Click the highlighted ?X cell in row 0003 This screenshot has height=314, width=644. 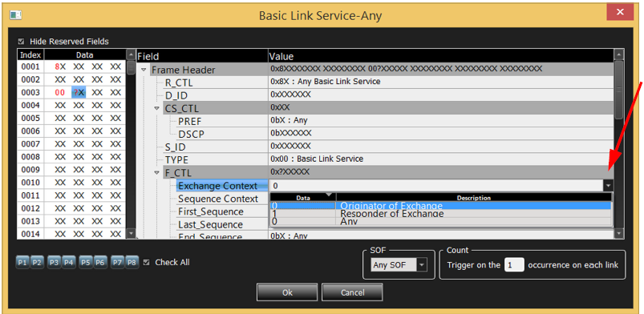(79, 92)
